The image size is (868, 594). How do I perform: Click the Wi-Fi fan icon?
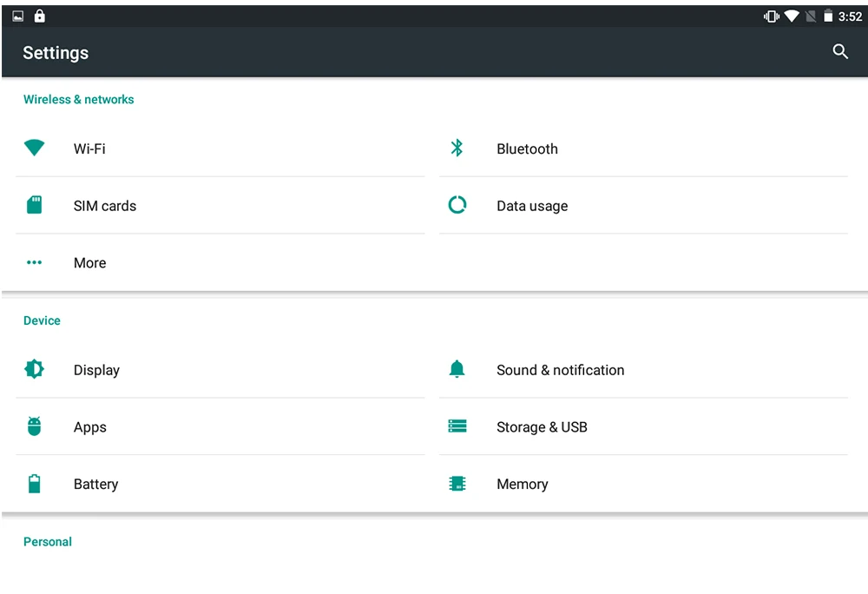[35, 148]
